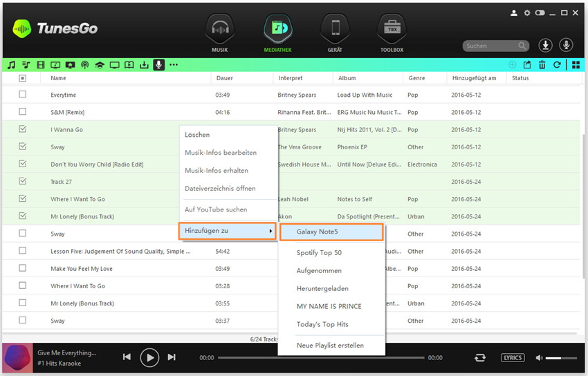Uncheck the Don't You Worry Child checkbox
Viewport: 588px width, 376px height.
pyautogui.click(x=23, y=164)
